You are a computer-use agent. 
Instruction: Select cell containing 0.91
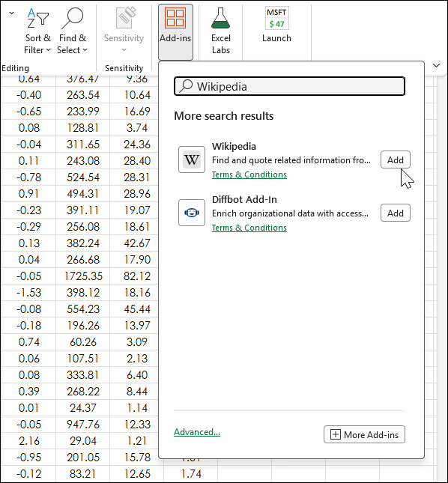[28, 193]
